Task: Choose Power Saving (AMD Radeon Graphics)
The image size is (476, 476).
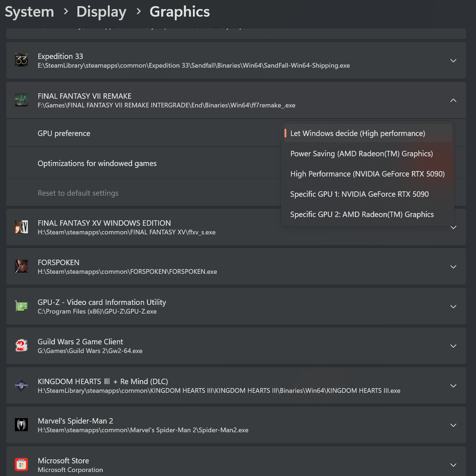Action: click(x=367, y=153)
